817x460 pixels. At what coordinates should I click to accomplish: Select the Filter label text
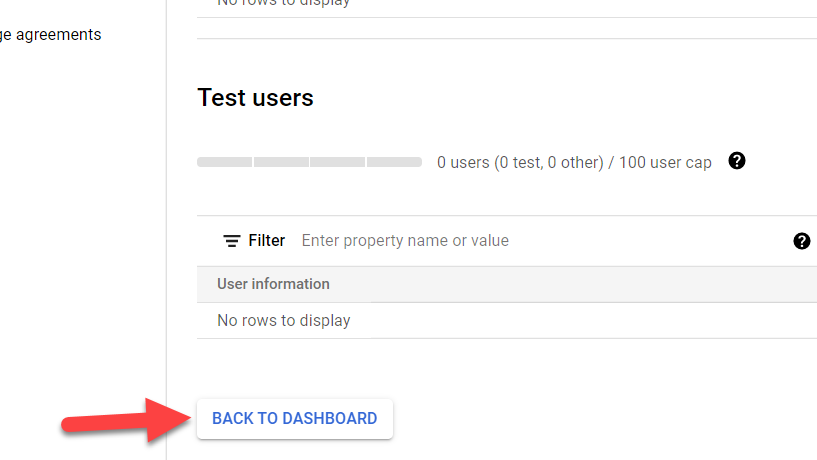267,241
